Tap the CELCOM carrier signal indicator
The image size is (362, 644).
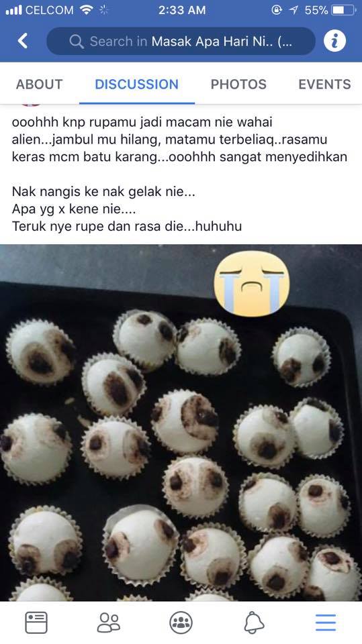pyautogui.click(x=40, y=10)
